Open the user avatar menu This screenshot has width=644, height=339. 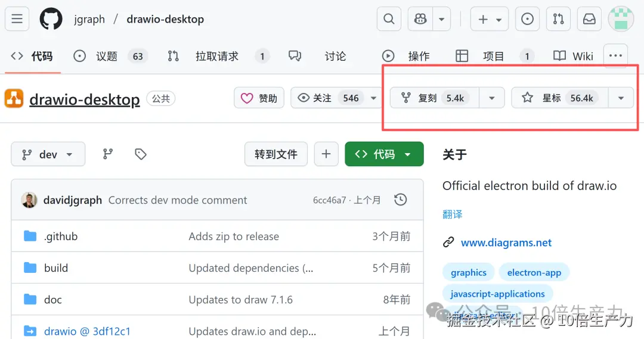click(x=621, y=19)
